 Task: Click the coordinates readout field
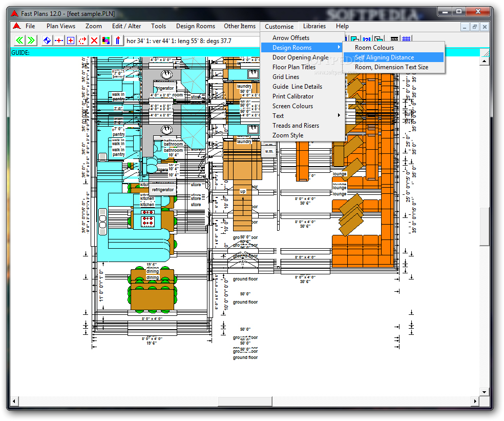point(192,41)
